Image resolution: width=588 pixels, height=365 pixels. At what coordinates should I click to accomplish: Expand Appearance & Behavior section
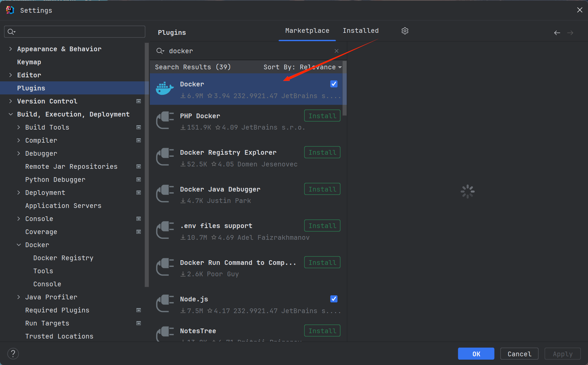point(10,49)
